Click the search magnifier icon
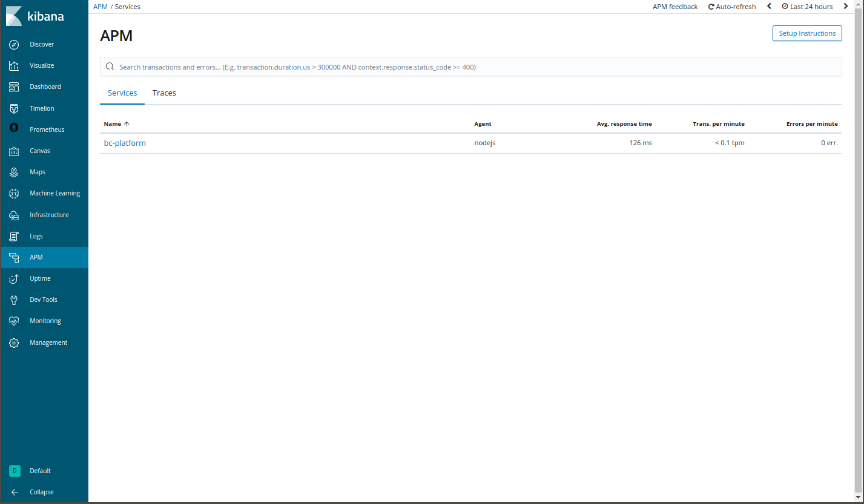Image resolution: width=864 pixels, height=504 pixels. coord(110,67)
